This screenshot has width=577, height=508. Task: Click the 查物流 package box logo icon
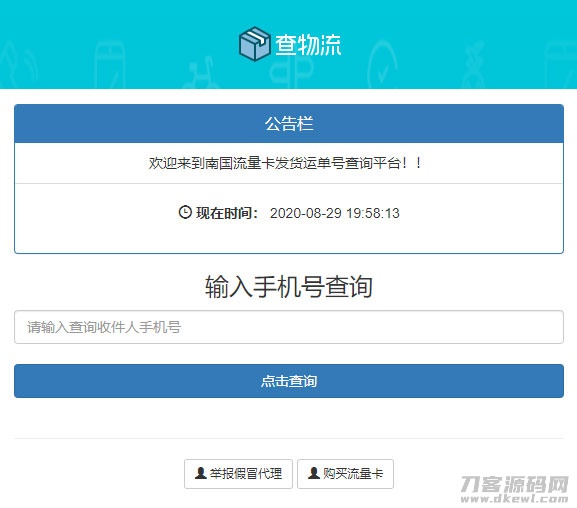(x=255, y=43)
